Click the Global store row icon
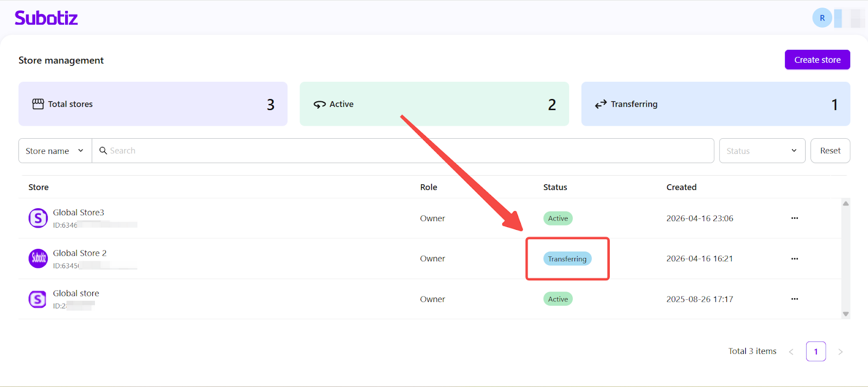The height and width of the screenshot is (387, 868). pyautogui.click(x=38, y=299)
